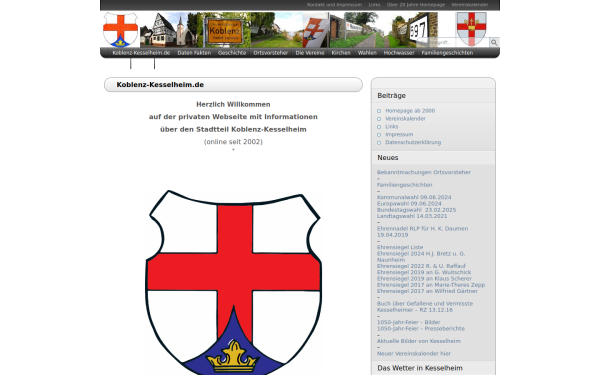
Task: Open Landtagswahl 14.03.2021 link
Action: pyautogui.click(x=412, y=216)
